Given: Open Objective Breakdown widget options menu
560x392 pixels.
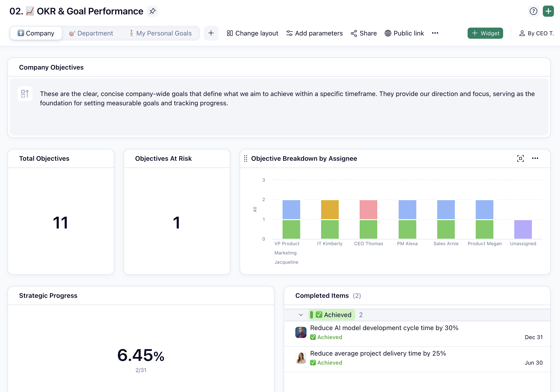Looking at the screenshot, I should tap(535, 158).
